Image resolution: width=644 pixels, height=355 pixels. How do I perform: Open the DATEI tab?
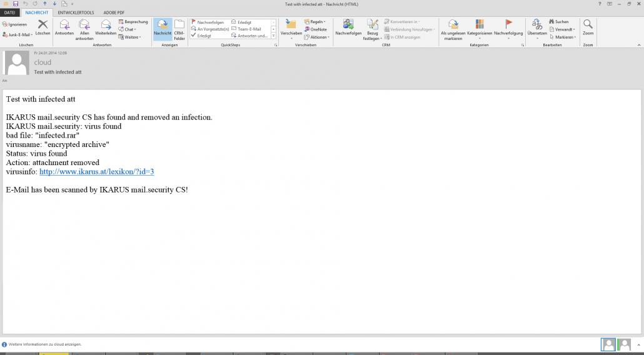coord(9,12)
